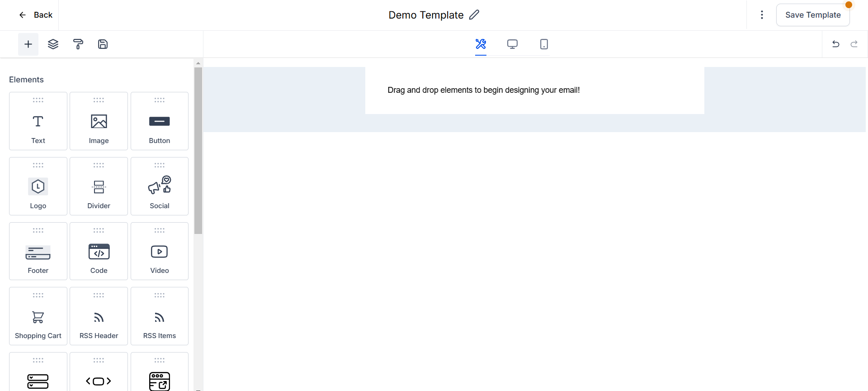Choose the Social element tile
This screenshot has width=868, height=391.
pyautogui.click(x=160, y=186)
